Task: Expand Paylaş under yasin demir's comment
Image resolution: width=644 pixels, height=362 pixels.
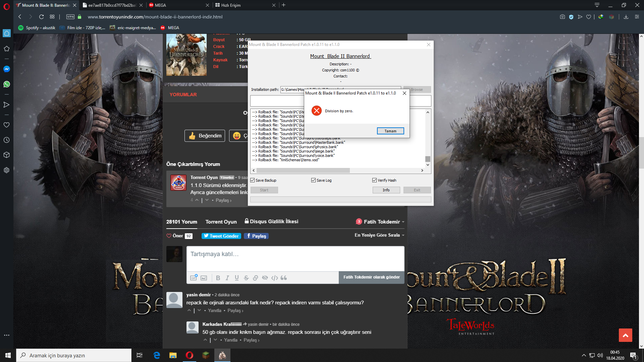Action: coord(235,311)
